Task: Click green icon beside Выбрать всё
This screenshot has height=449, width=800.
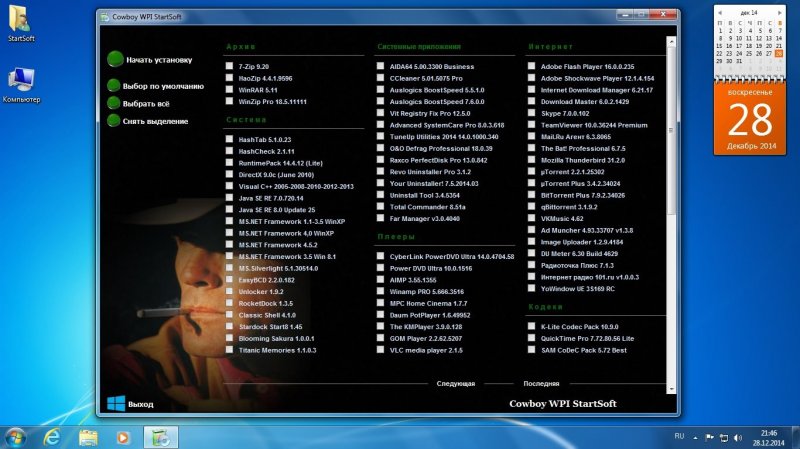Action: (113, 103)
